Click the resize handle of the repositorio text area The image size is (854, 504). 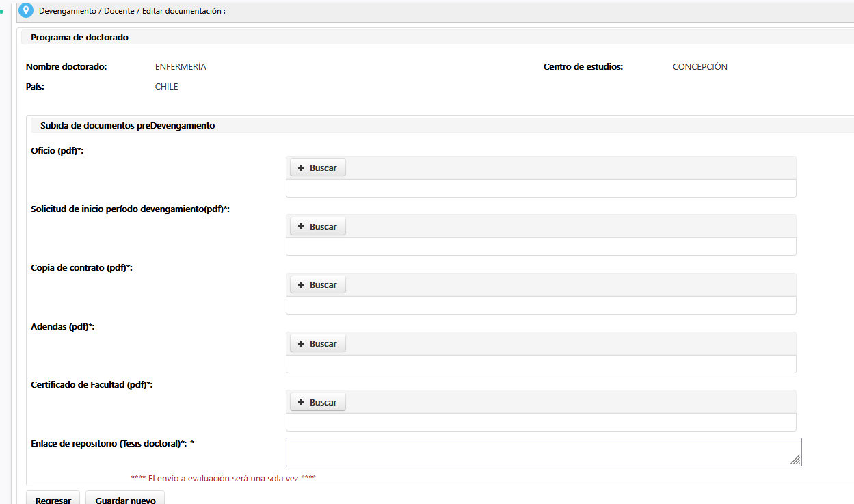pyautogui.click(x=795, y=460)
